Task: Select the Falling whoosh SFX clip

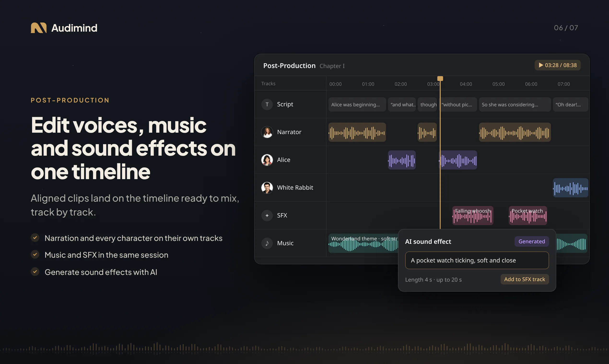Action: pos(473,215)
